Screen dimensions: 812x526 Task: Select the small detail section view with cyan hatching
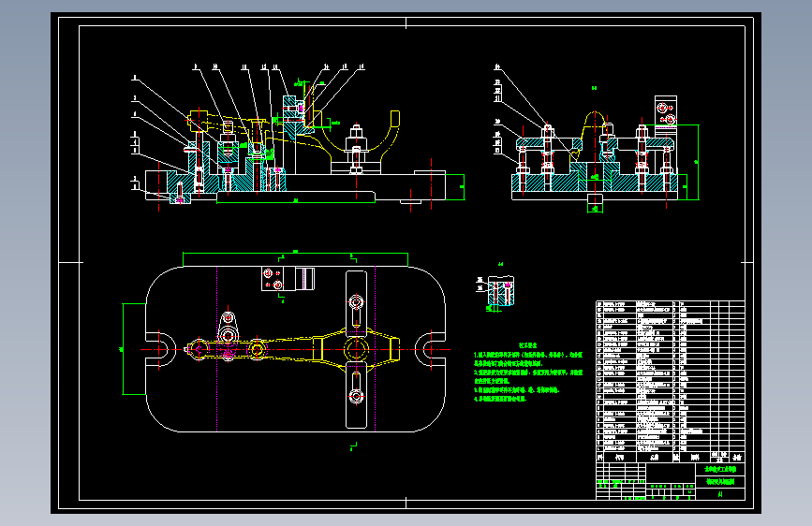point(499,292)
